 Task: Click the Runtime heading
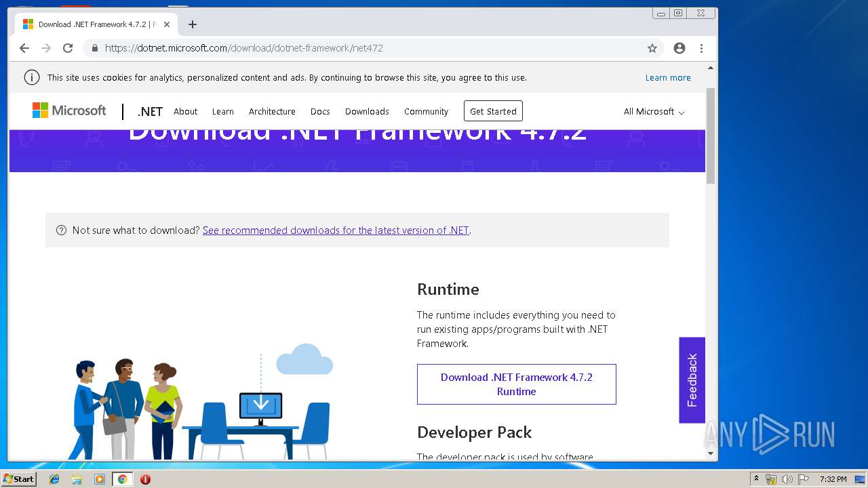click(448, 289)
